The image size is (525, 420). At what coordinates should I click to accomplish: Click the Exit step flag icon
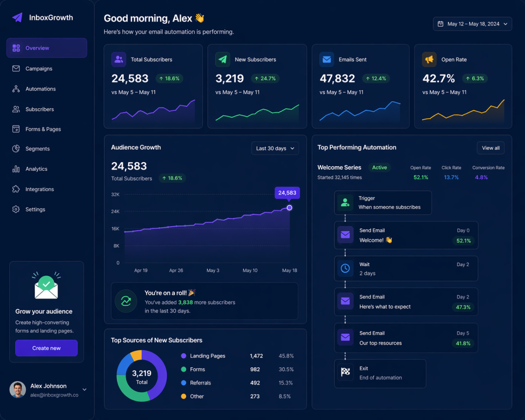click(x=345, y=372)
